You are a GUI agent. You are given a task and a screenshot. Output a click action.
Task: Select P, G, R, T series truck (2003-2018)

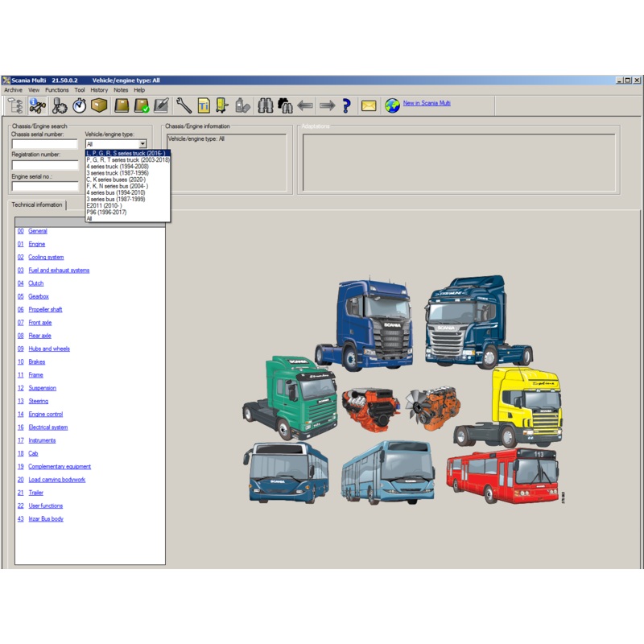128,159
